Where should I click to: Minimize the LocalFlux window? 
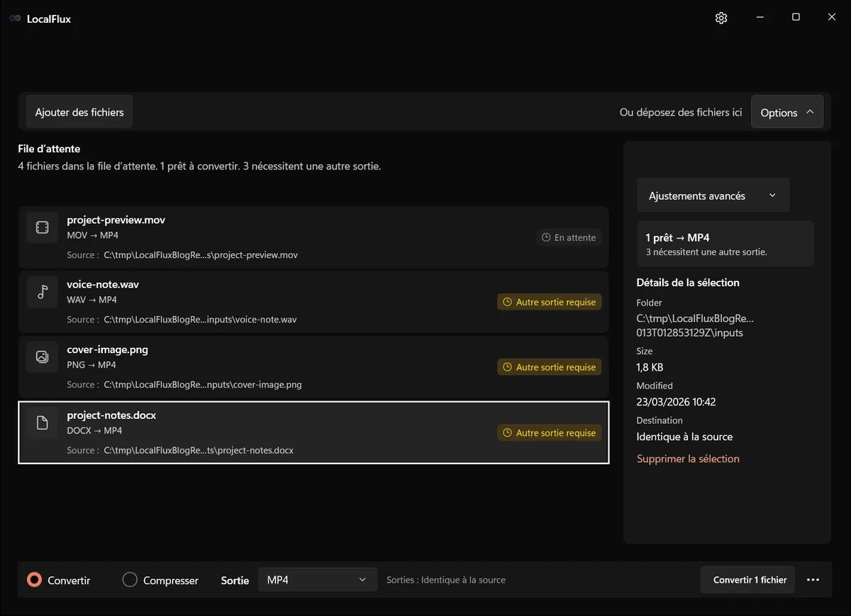click(760, 18)
